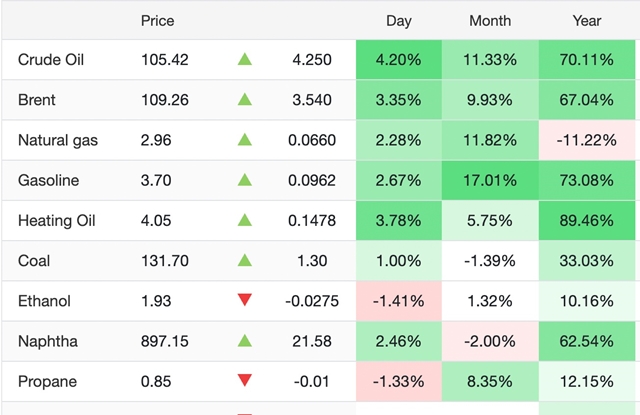
Task: Click the 17.01% month change cell
Action: click(490, 180)
